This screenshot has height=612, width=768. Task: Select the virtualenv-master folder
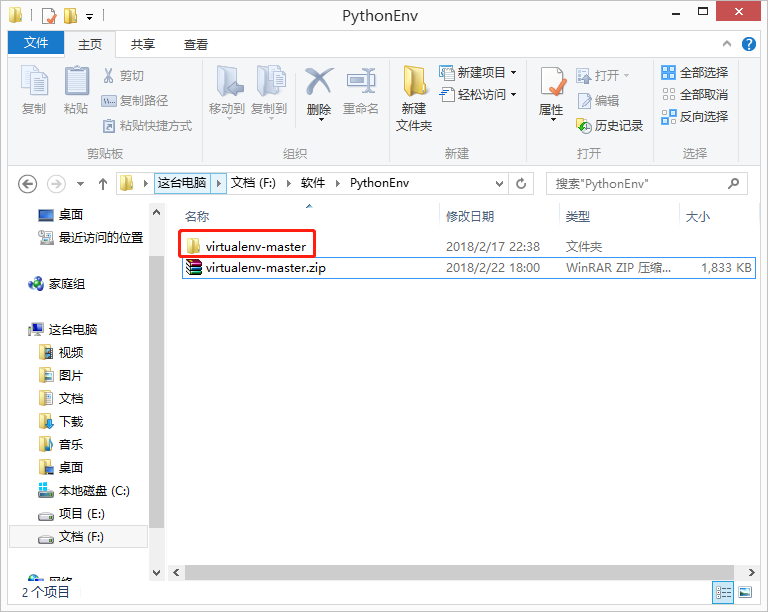tap(256, 247)
